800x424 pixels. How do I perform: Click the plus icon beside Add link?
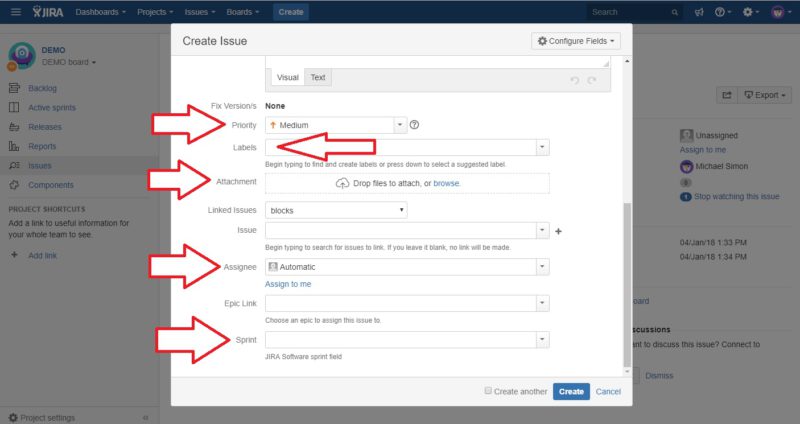coord(14,255)
